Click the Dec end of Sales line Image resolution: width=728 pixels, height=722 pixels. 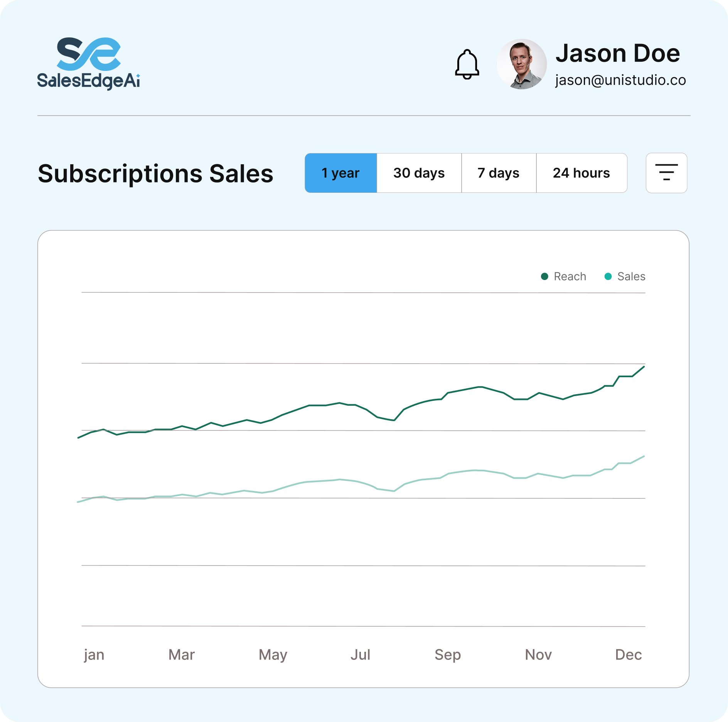[644, 457]
